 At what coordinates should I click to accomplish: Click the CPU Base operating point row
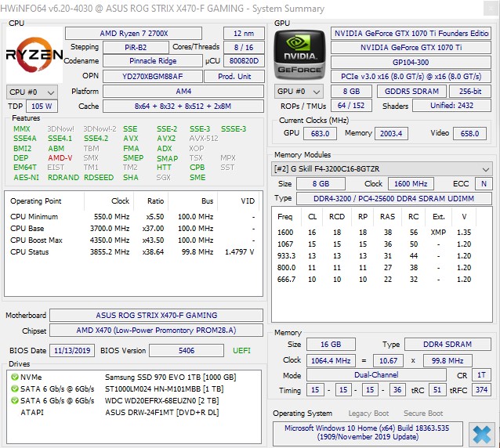[x=133, y=229]
